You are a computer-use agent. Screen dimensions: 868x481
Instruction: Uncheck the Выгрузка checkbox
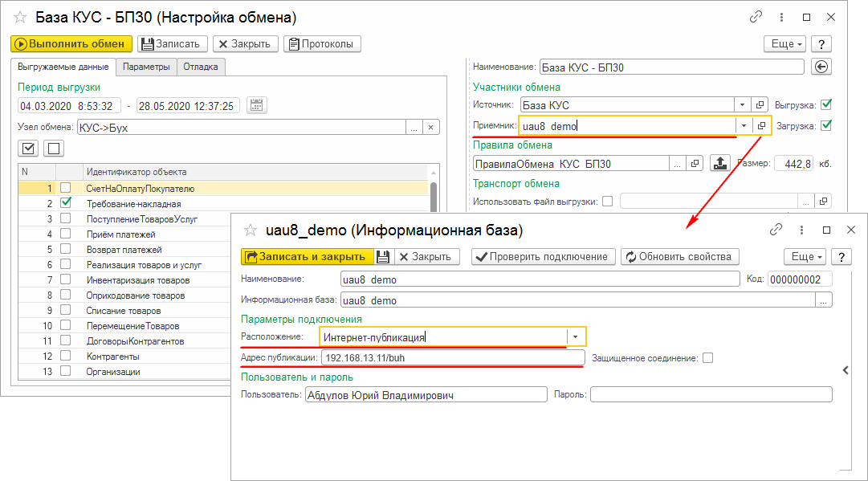(825, 104)
